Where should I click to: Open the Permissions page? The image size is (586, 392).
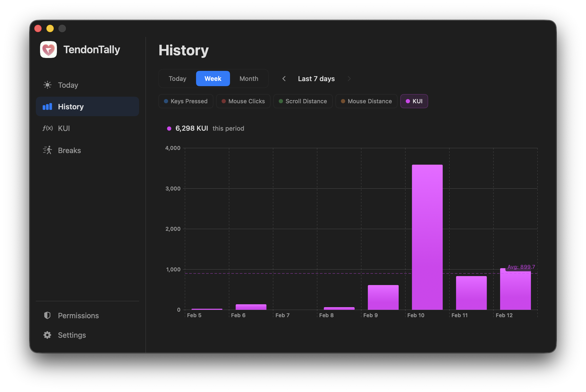[78, 315]
